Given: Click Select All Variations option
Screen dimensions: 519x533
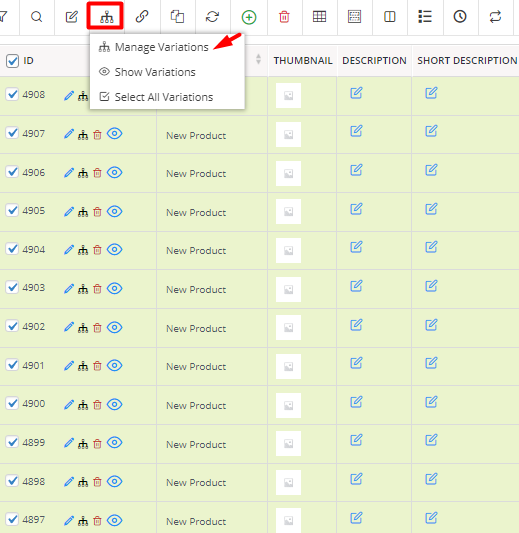Looking at the screenshot, I should click(164, 97).
